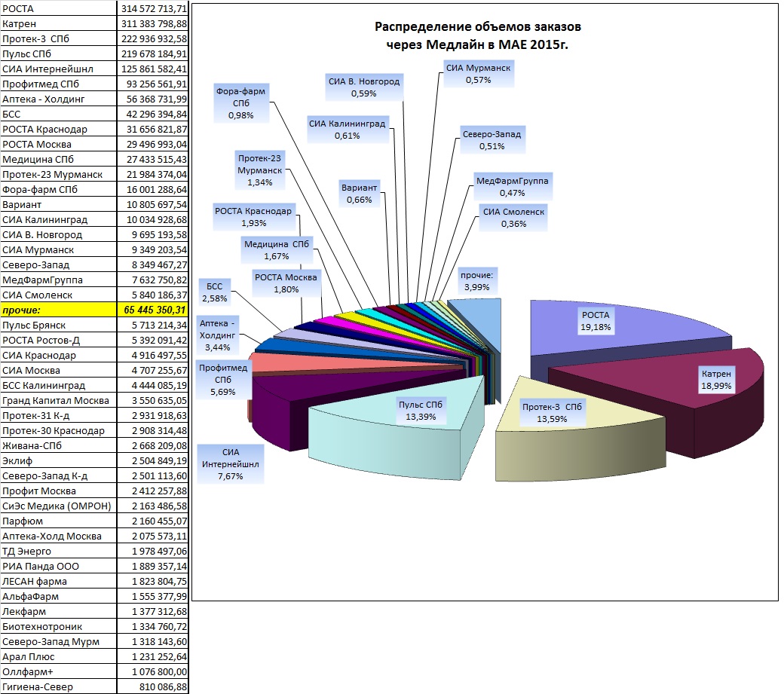Click the Северо-Запад 0,51% label

tap(492, 140)
